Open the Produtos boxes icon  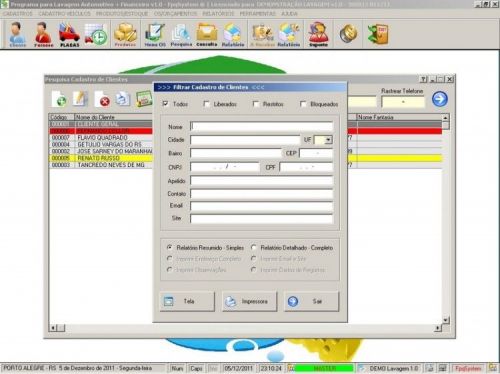click(x=125, y=34)
